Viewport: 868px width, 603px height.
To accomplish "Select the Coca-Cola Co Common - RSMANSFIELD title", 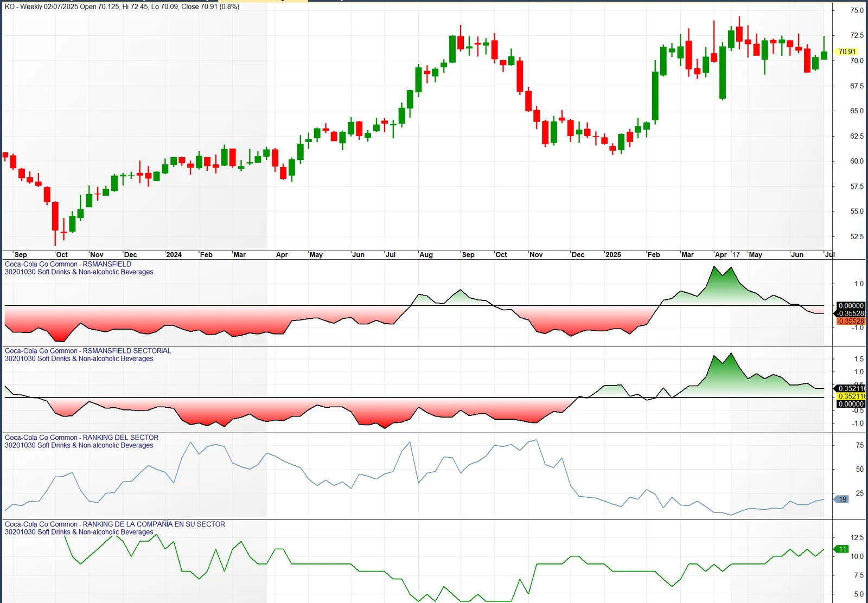I will click(68, 264).
